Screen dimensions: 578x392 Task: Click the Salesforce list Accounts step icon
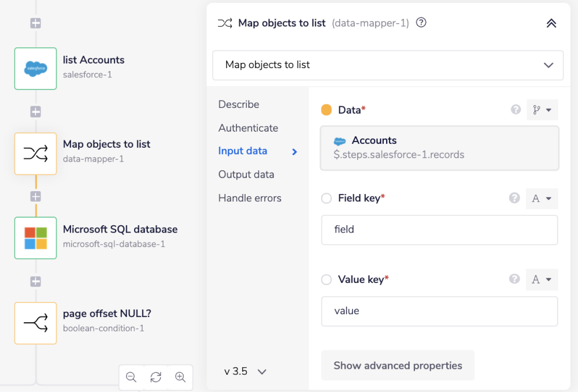35,69
